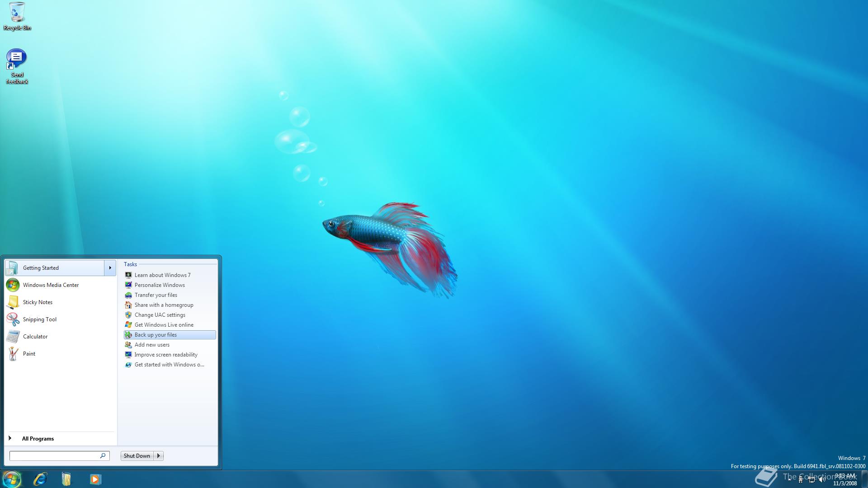Viewport: 868px width, 488px height.
Task: Show hidden tray icons arrow
Action: 789,479
